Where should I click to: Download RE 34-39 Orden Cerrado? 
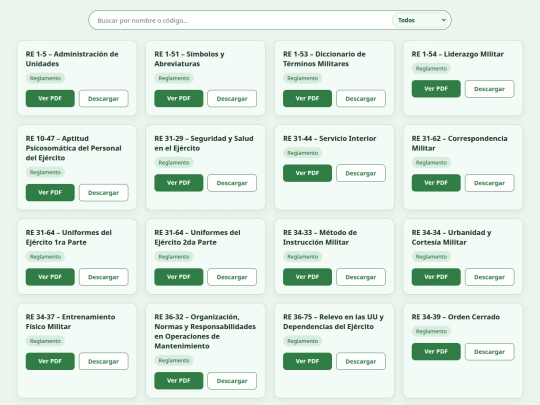[x=490, y=352]
